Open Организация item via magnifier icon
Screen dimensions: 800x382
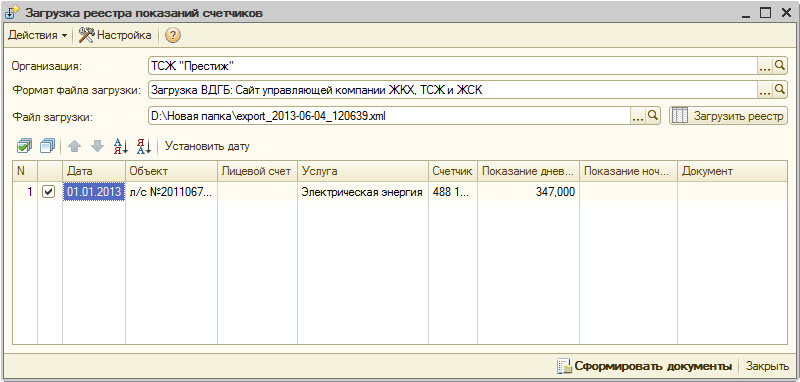779,66
